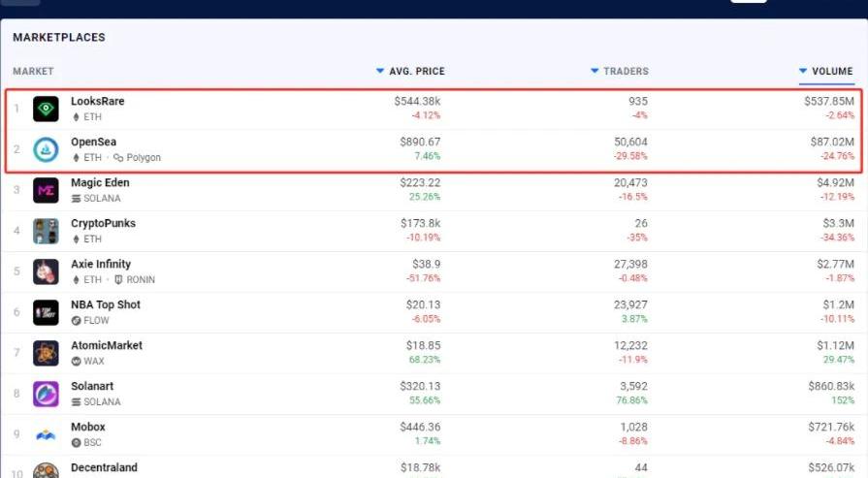Click the Market column header

coord(33,71)
